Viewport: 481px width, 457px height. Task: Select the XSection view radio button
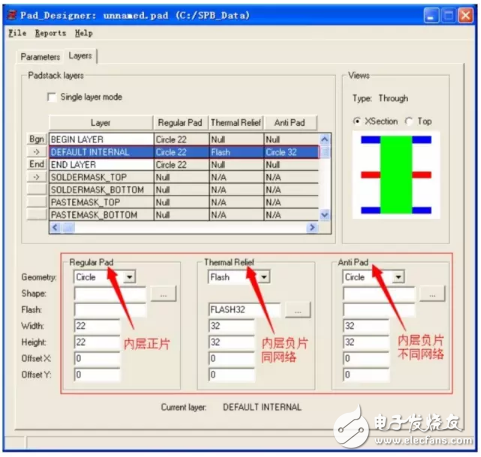(x=357, y=121)
